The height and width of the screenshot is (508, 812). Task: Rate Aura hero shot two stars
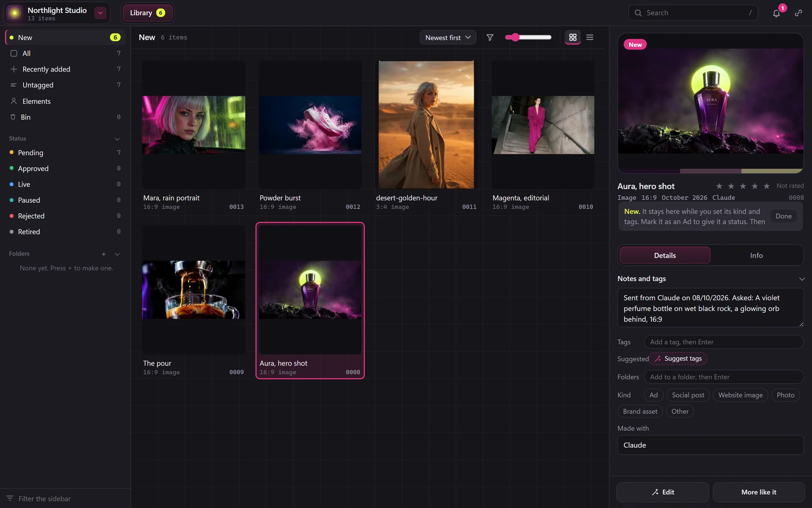[731, 186]
